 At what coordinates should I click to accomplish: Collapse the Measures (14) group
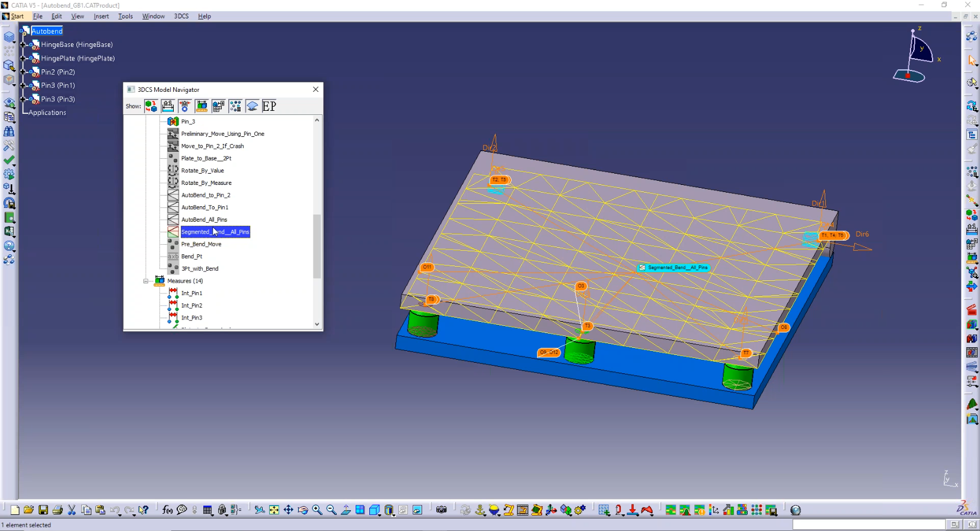click(146, 281)
